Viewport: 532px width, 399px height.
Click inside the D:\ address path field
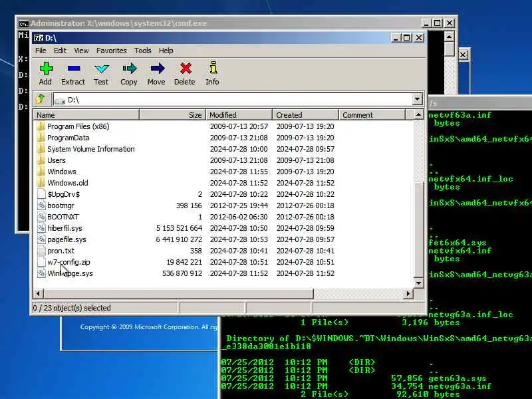coord(233,99)
